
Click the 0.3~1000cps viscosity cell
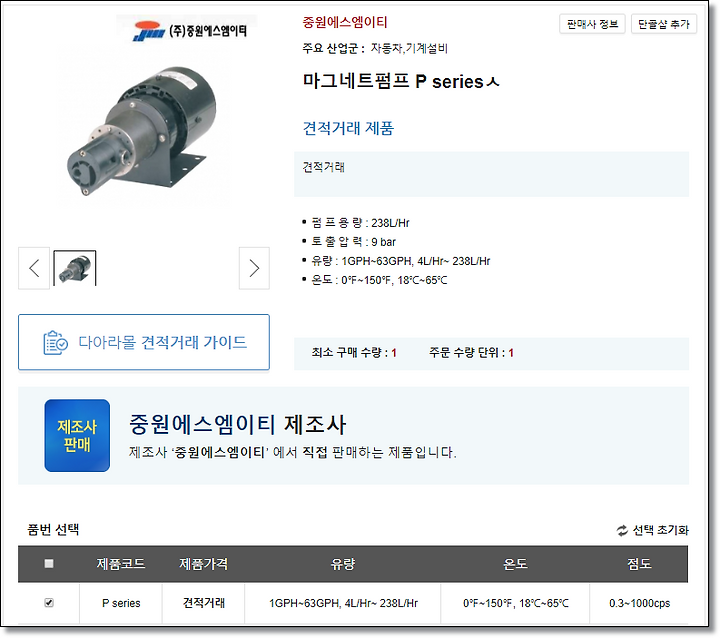640,603
